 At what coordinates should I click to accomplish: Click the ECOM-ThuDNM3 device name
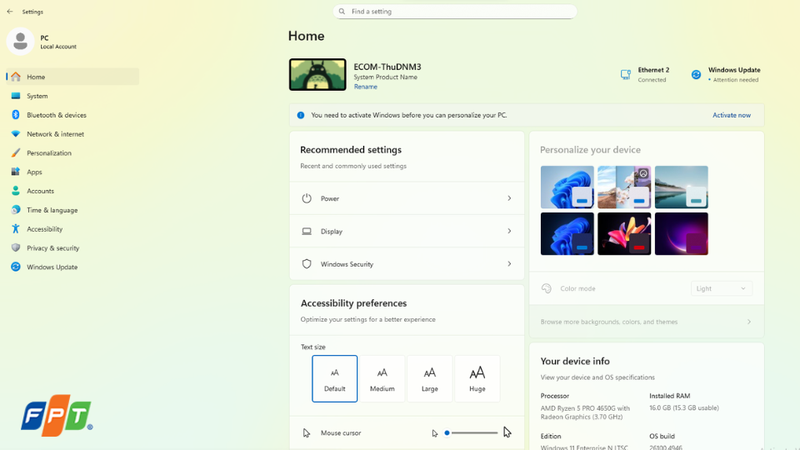(388, 67)
